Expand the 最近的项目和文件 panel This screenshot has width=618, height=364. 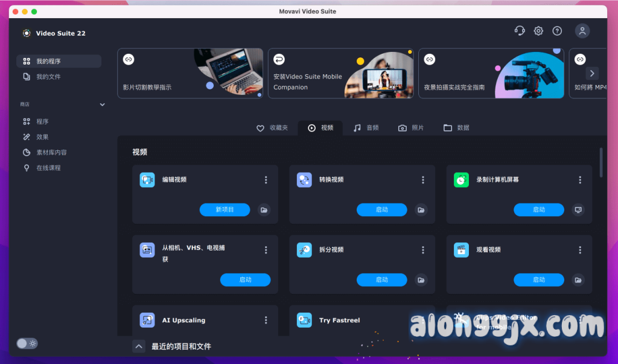pyautogui.click(x=139, y=346)
